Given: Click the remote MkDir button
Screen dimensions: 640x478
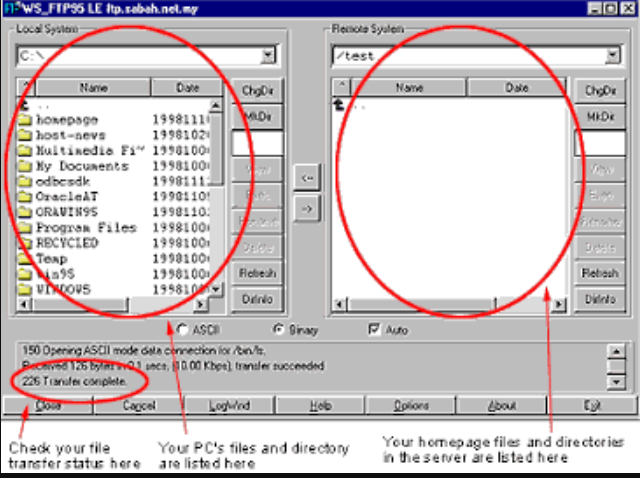Looking at the screenshot, I should (x=600, y=117).
